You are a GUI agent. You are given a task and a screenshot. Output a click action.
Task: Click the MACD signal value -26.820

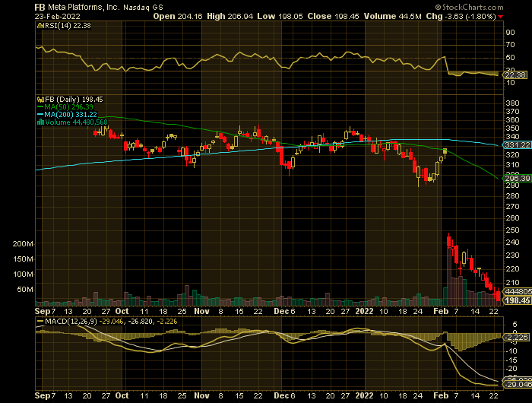[139, 322]
